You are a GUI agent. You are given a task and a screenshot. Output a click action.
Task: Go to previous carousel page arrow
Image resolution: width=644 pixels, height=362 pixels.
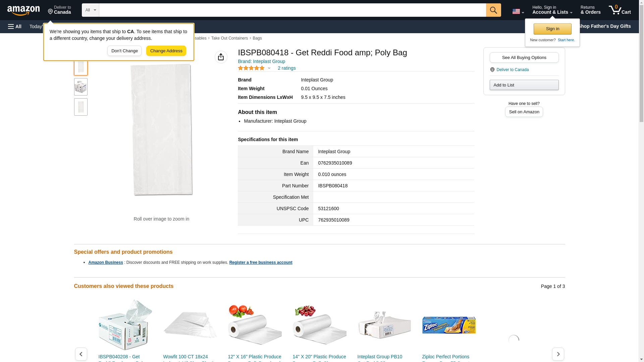[x=81, y=354]
